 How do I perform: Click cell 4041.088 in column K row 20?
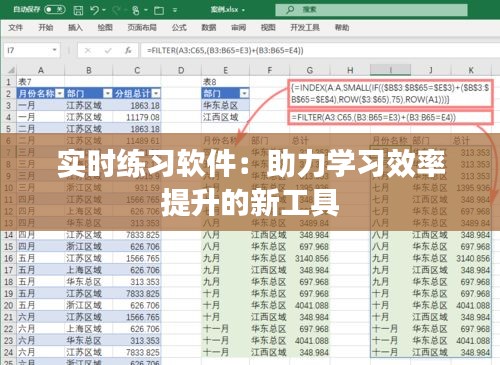click(x=471, y=305)
